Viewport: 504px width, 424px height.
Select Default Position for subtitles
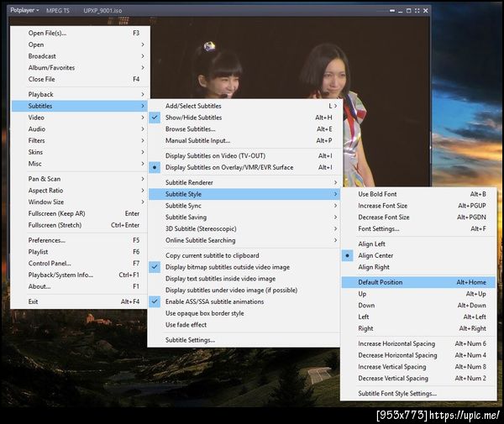pos(418,282)
